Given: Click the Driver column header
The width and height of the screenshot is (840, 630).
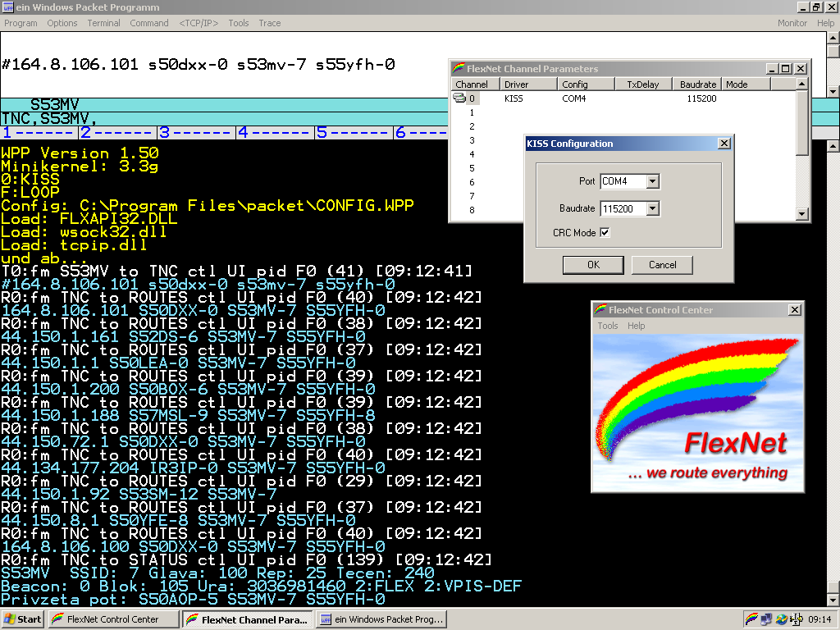Looking at the screenshot, I should (529, 84).
